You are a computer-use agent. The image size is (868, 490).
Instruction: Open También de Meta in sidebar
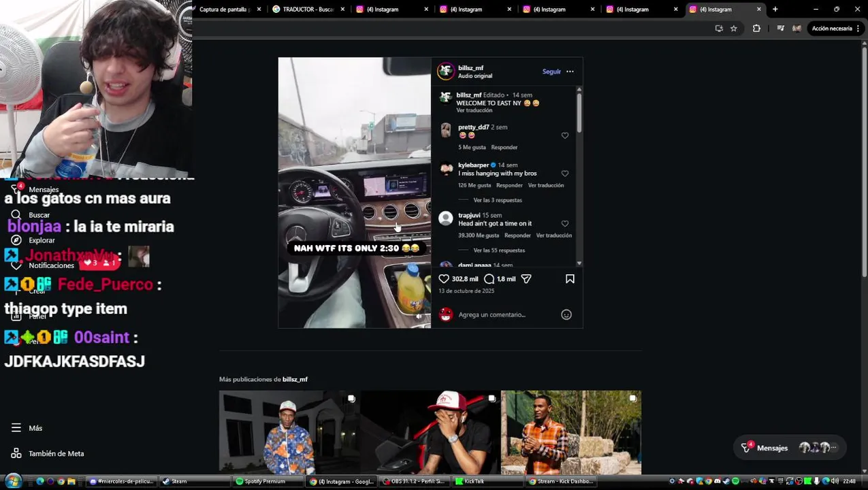48,453
